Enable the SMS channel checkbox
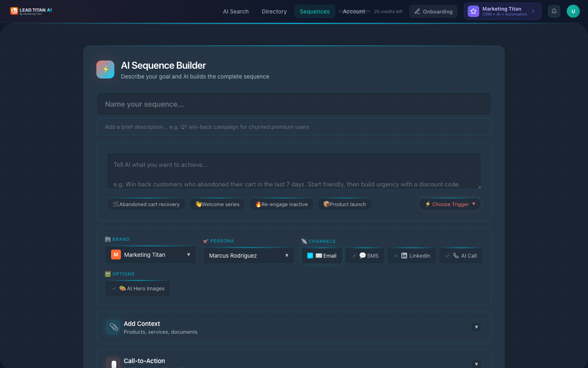The width and height of the screenshot is (588, 368). coord(354,255)
